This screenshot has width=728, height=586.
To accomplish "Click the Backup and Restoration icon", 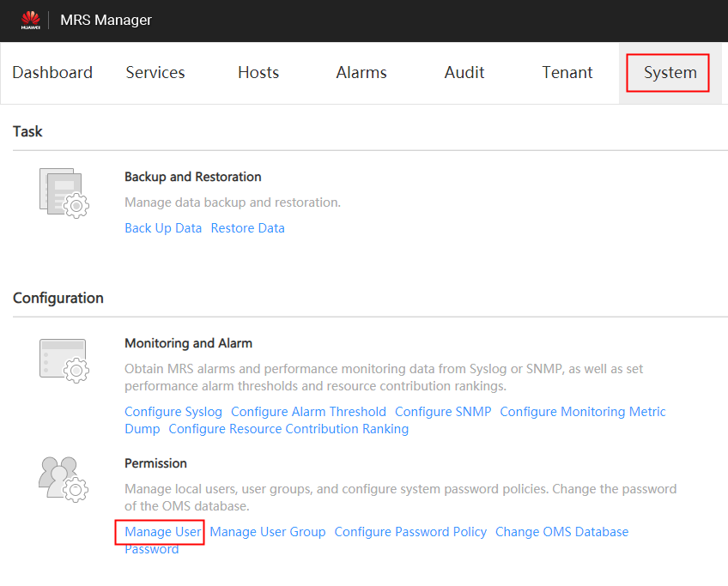I will (64, 194).
